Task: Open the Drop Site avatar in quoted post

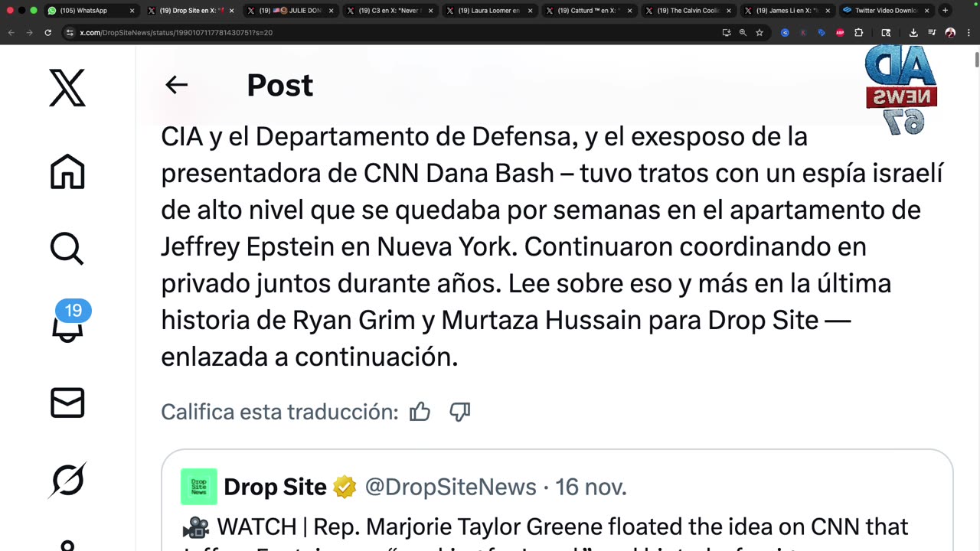Action: [199, 487]
